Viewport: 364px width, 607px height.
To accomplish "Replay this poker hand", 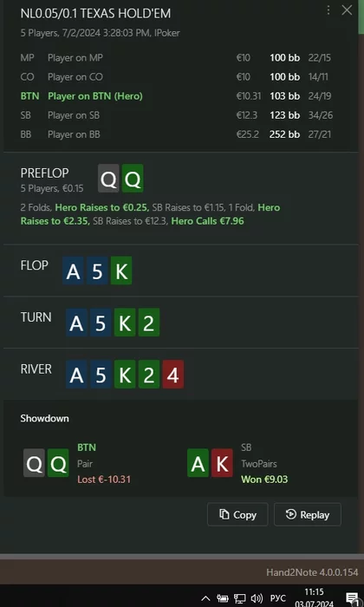I will [x=308, y=514].
